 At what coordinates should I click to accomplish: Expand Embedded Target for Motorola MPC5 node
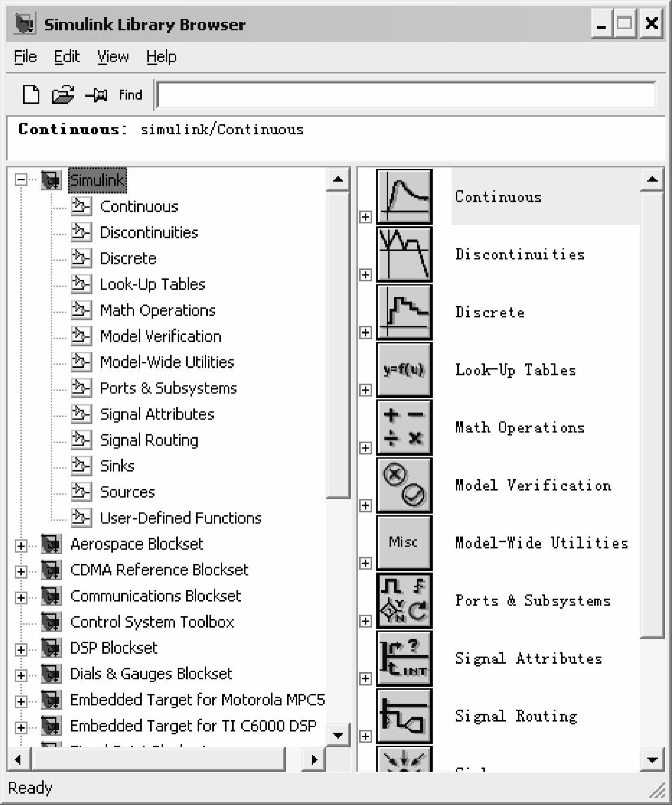20,701
